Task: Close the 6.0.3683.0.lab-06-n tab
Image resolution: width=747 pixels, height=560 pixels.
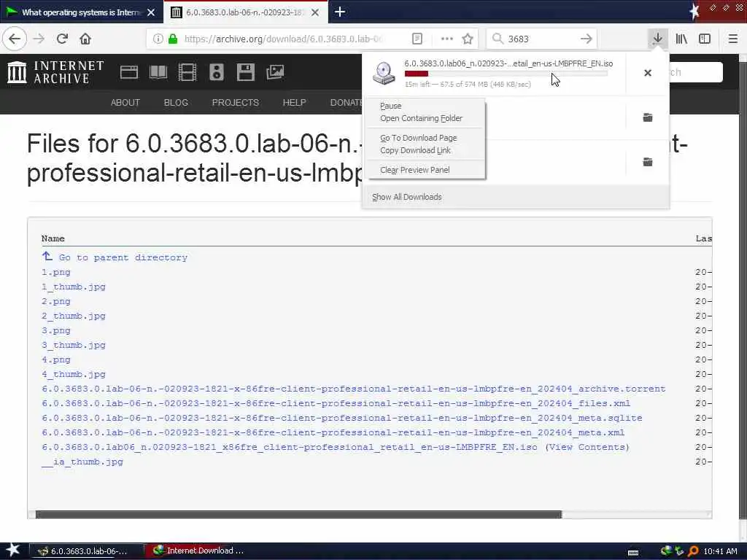Action: tap(315, 12)
